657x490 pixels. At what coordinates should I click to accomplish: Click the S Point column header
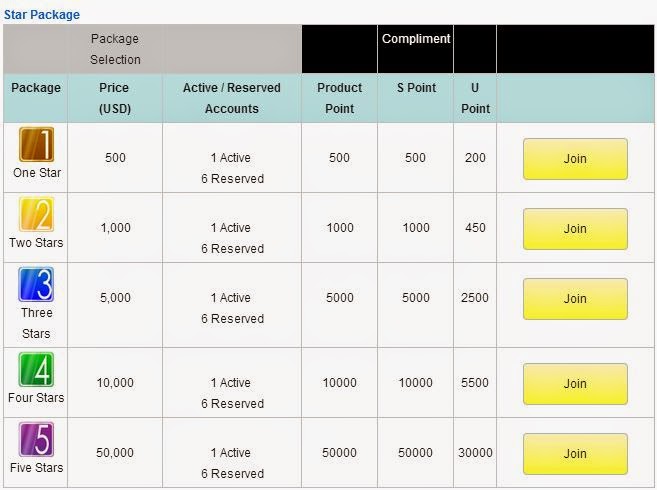pyautogui.click(x=416, y=88)
